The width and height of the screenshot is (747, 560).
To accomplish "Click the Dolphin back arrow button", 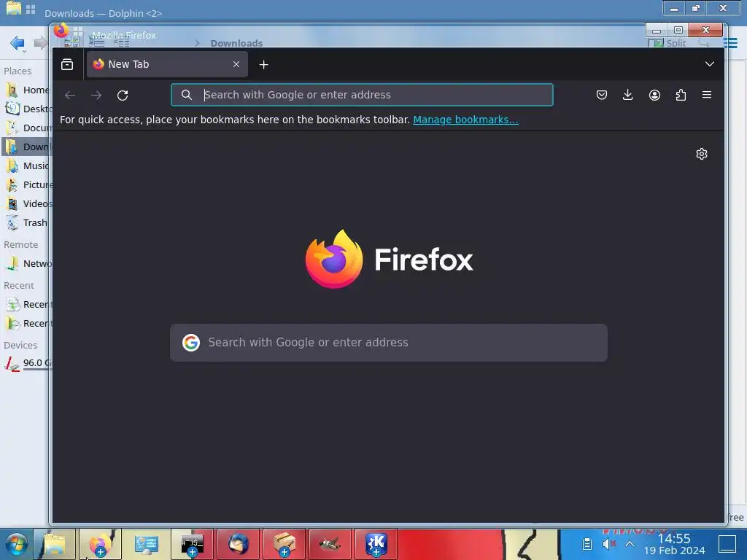I will coord(18,43).
